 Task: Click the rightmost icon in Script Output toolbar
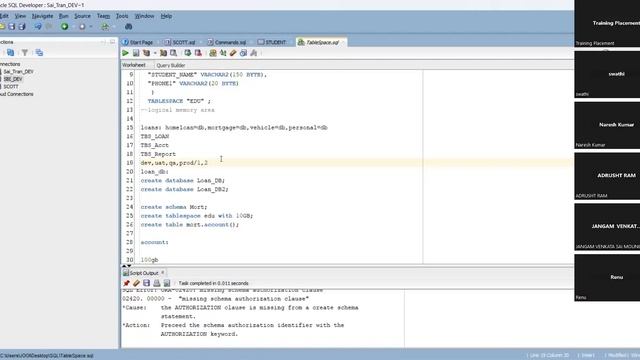pos(167,283)
